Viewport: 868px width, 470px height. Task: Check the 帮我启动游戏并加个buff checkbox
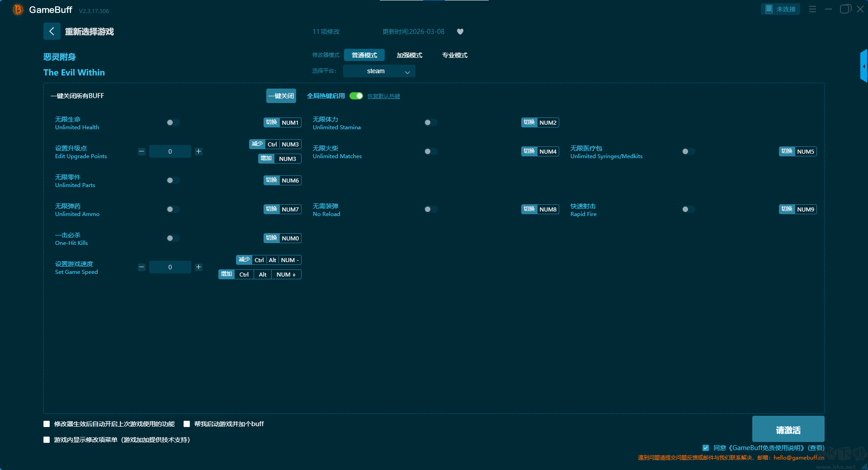coord(187,424)
